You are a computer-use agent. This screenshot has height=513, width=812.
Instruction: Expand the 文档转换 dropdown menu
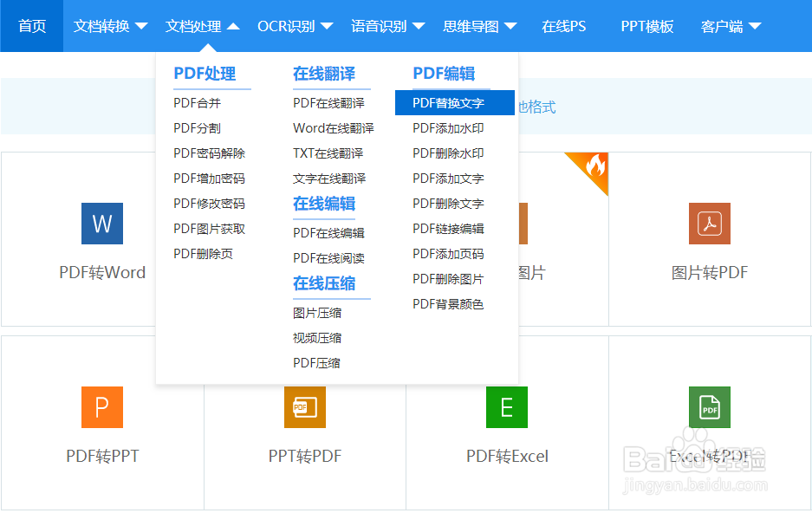[x=110, y=26]
